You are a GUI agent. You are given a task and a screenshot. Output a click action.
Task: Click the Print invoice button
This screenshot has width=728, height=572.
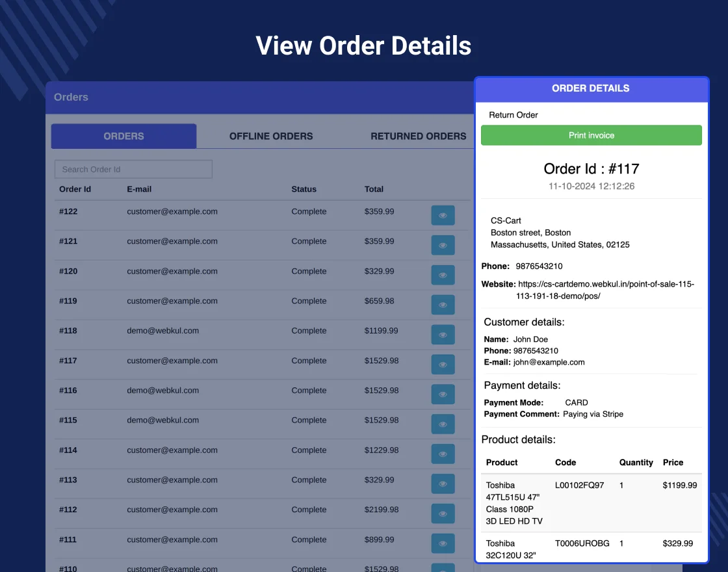591,135
